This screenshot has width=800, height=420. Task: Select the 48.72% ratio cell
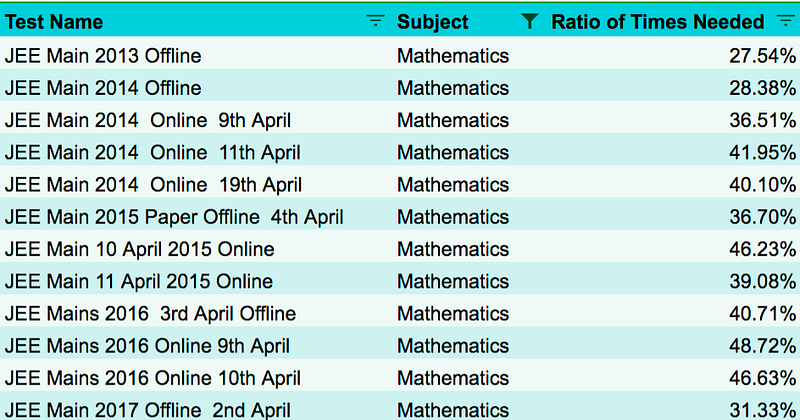[673, 345]
